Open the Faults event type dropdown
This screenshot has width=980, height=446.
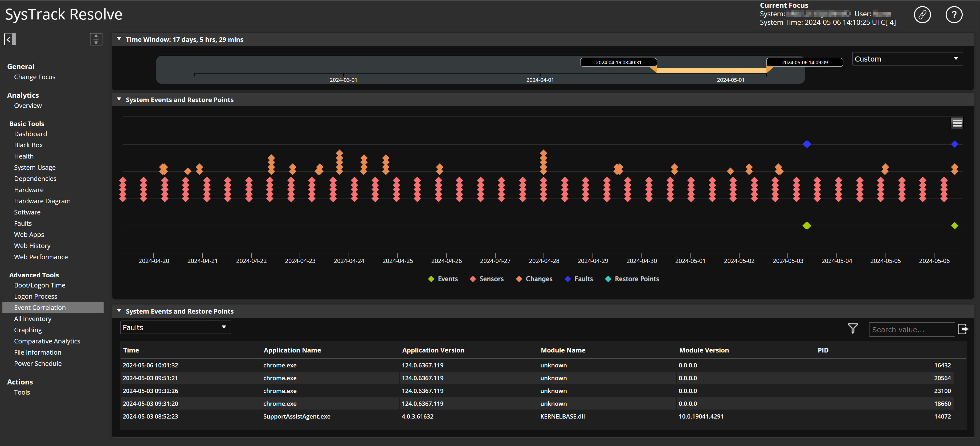click(175, 328)
